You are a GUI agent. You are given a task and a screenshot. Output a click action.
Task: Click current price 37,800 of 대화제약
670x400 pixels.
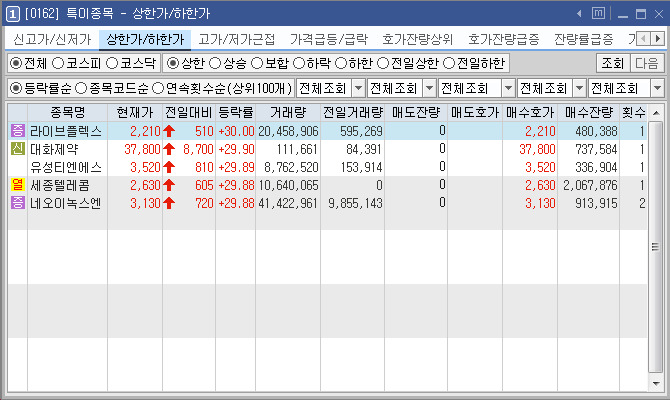(142, 149)
